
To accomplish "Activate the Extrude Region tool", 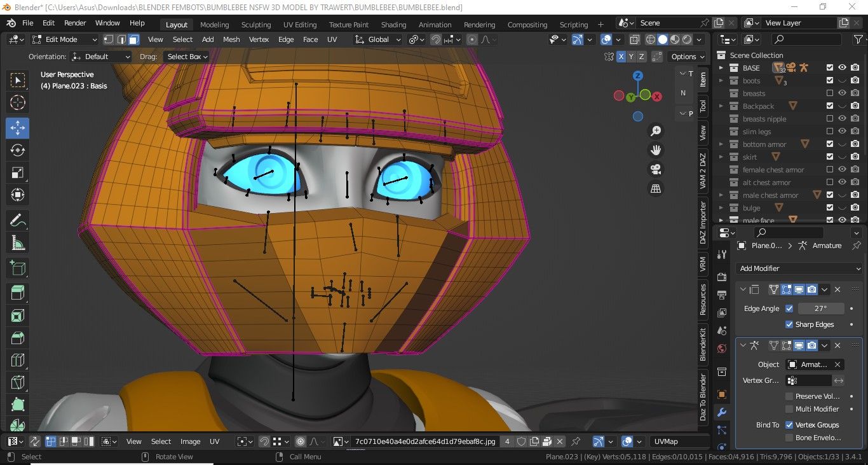I will pos(18,293).
